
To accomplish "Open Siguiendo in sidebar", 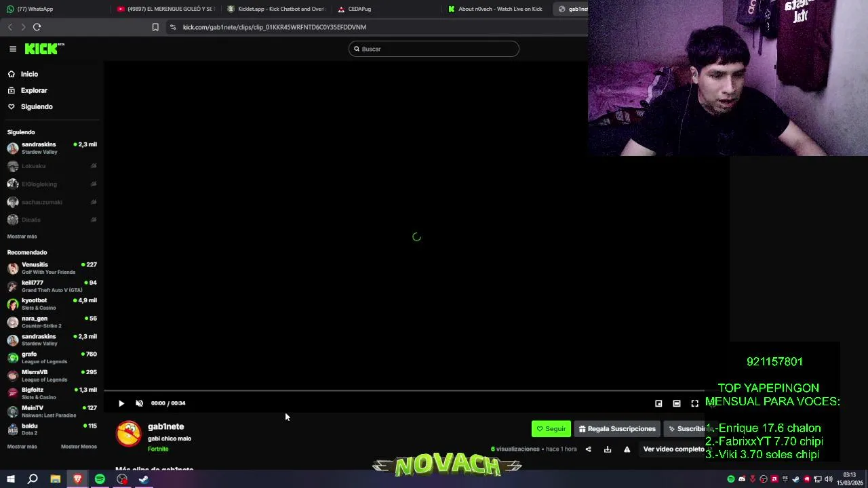I will pos(52,106).
